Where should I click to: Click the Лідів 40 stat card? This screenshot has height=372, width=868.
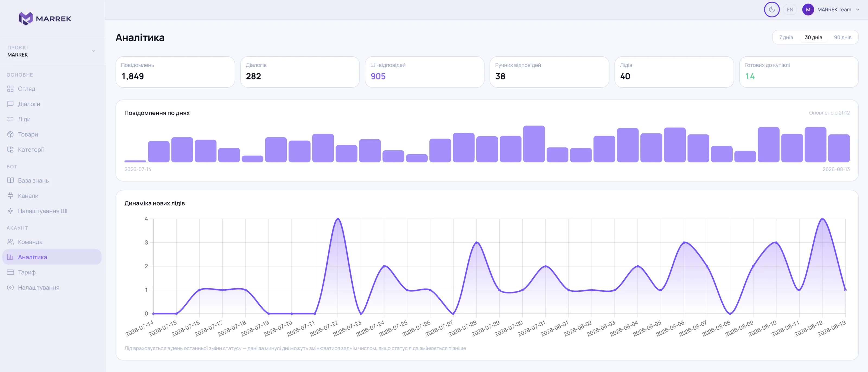pyautogui.click(x=674, y=72)
